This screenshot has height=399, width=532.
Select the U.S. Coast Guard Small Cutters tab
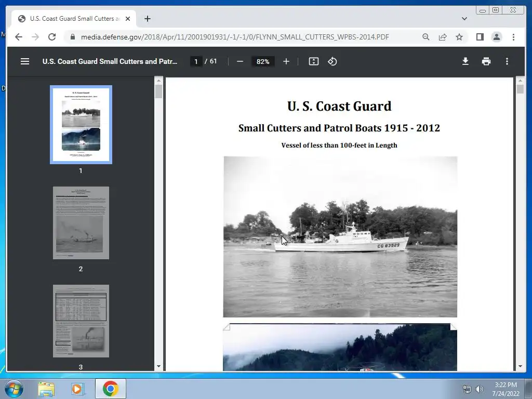(x=74, y=19)
